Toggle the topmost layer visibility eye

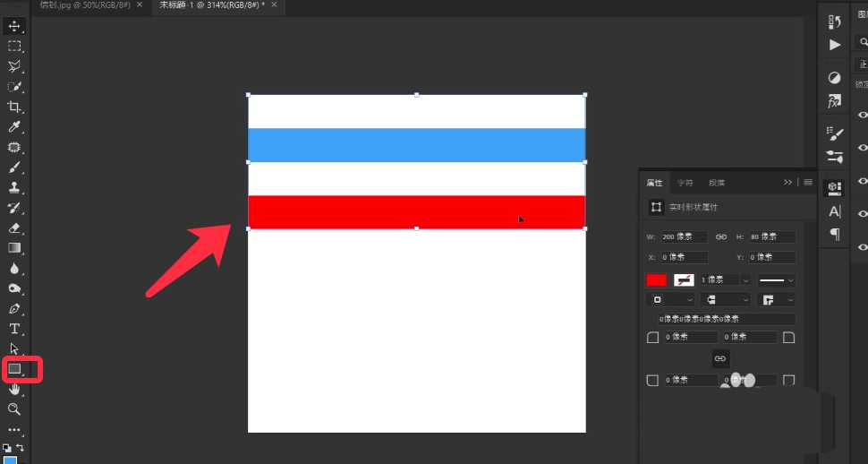(x=863, y=115)
